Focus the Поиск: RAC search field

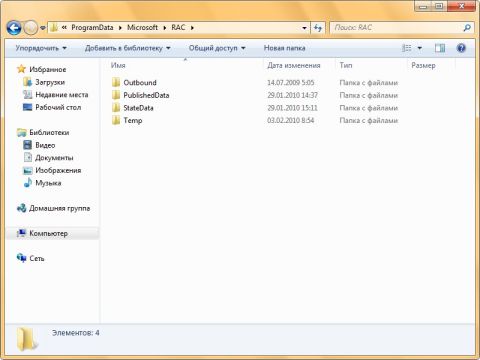[x=397, y=28]
